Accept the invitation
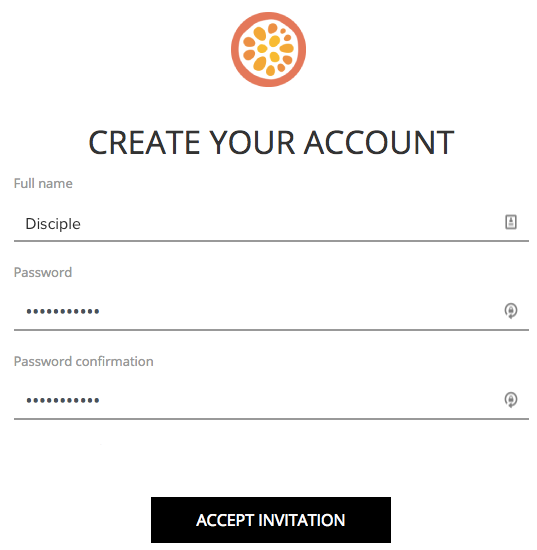Screen dimensions: 537x550 click(271, 520)
